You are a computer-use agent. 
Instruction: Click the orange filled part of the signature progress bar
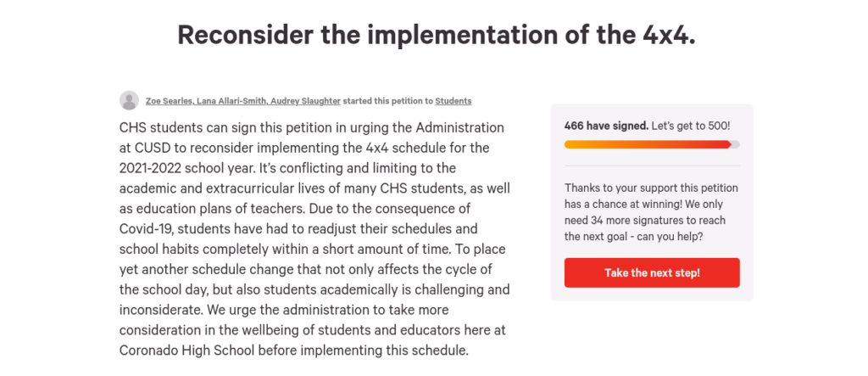click(x=646, y=144)
